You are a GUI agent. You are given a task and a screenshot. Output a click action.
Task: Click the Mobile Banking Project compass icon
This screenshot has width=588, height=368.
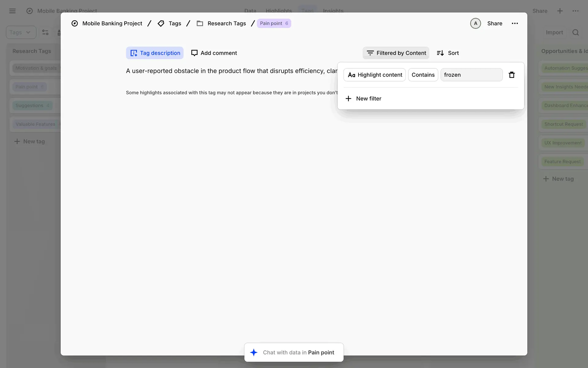tap(74, 24)
